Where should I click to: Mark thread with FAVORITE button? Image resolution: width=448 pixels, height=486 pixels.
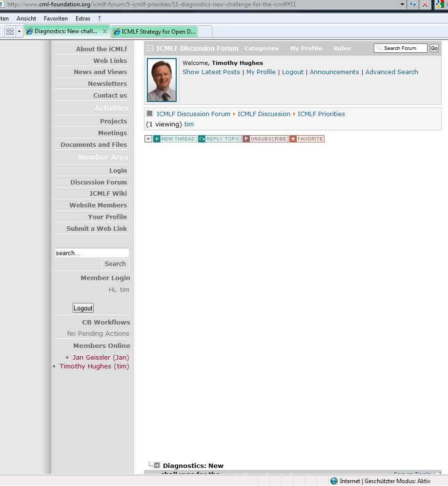point(307,139)
